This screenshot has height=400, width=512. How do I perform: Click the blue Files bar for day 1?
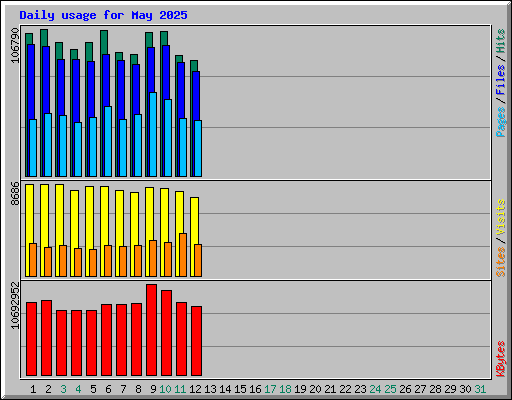tap(31, 82)
